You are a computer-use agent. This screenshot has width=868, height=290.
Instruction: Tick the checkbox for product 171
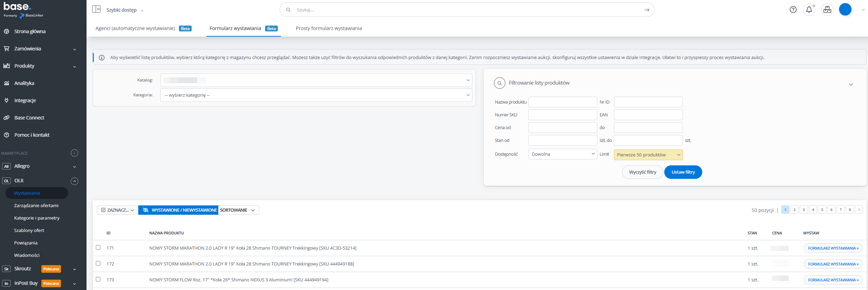98,248
